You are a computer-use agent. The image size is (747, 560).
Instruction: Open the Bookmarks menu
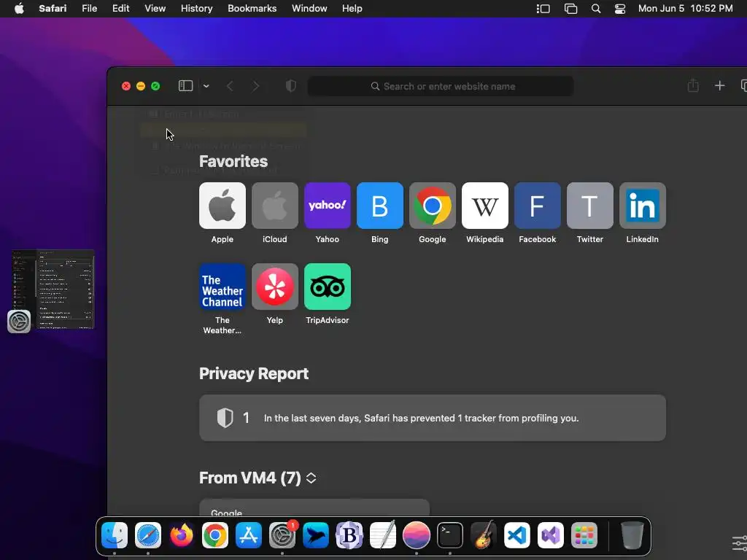click(252, 9)
